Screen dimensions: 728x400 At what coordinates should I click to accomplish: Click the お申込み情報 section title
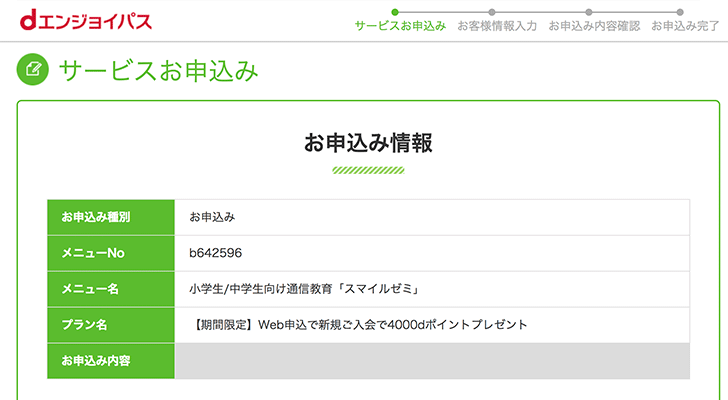point(368,142)
